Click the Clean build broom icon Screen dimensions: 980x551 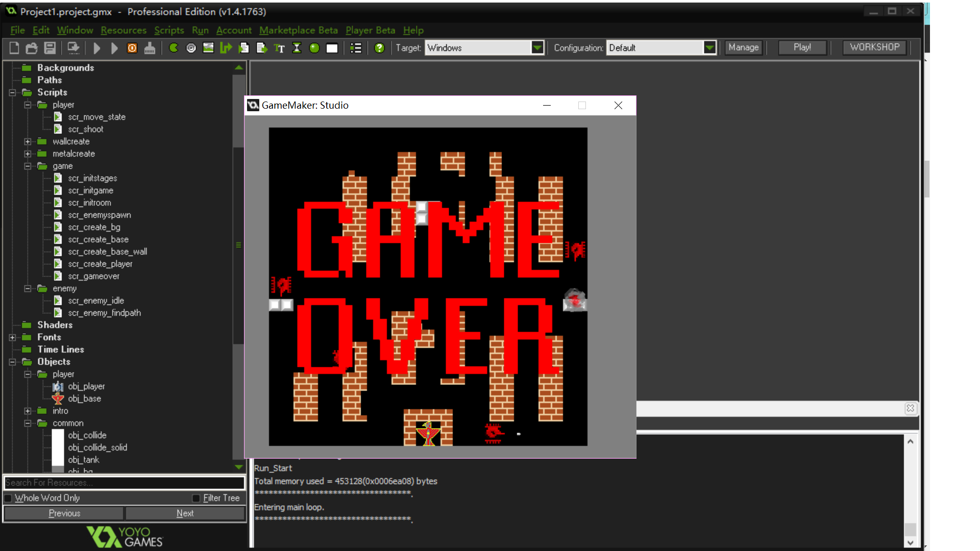tap(150, 48)
